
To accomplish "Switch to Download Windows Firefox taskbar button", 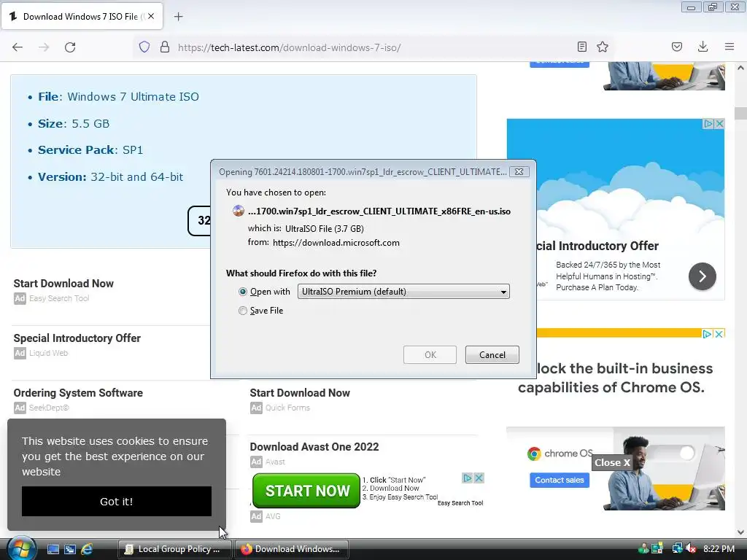I will [x=291, y=549].
